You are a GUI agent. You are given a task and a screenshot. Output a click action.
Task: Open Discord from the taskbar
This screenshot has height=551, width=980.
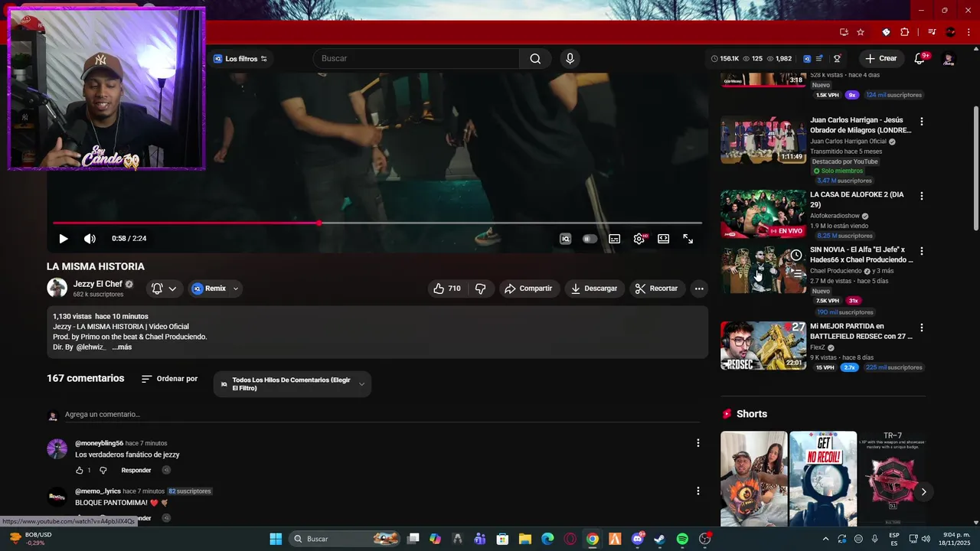(x=638, y=539)
